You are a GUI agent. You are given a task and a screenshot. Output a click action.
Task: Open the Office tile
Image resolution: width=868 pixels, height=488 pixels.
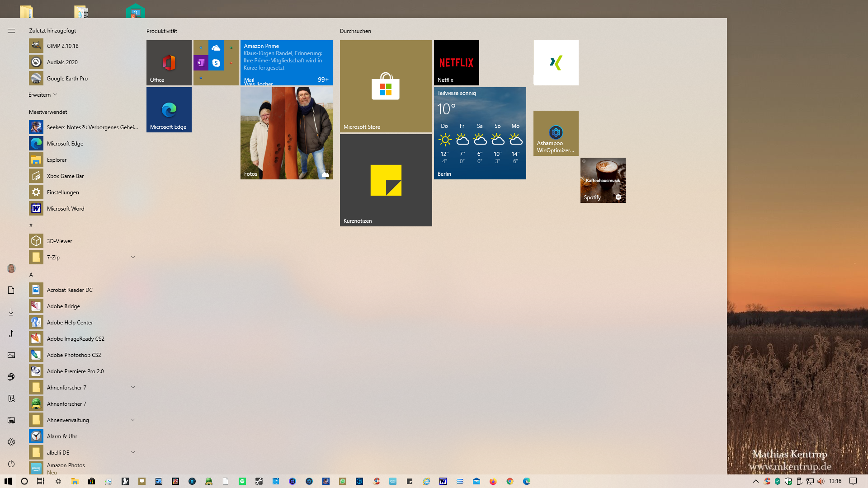(169, 63)
